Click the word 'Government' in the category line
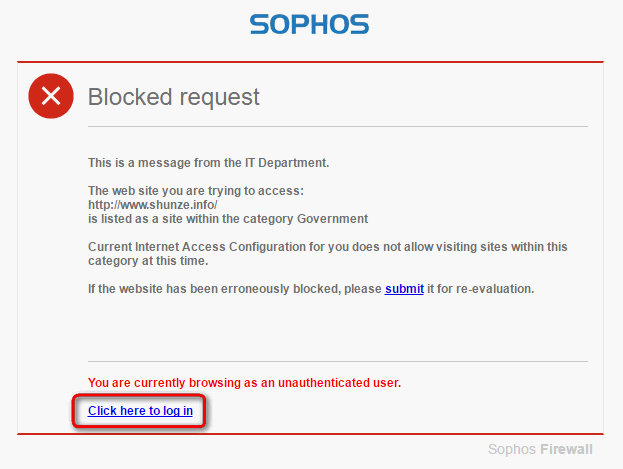 coord(333,219)
